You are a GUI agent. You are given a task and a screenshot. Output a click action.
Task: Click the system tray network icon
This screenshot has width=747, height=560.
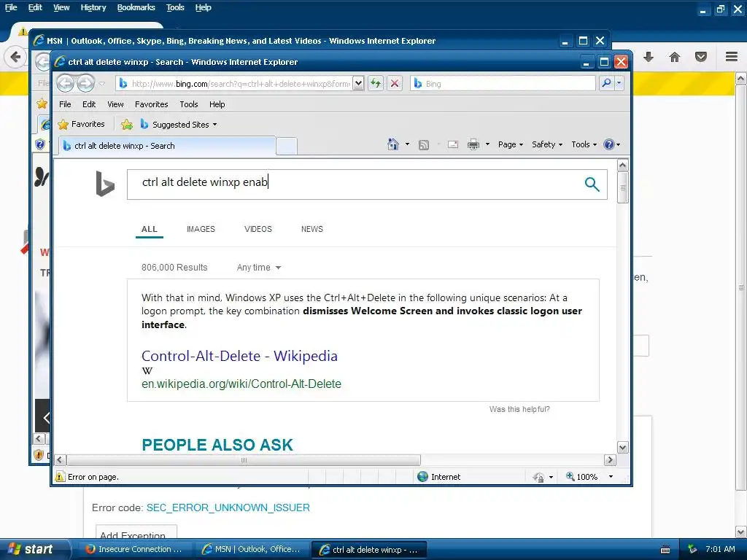coord(692,549)
